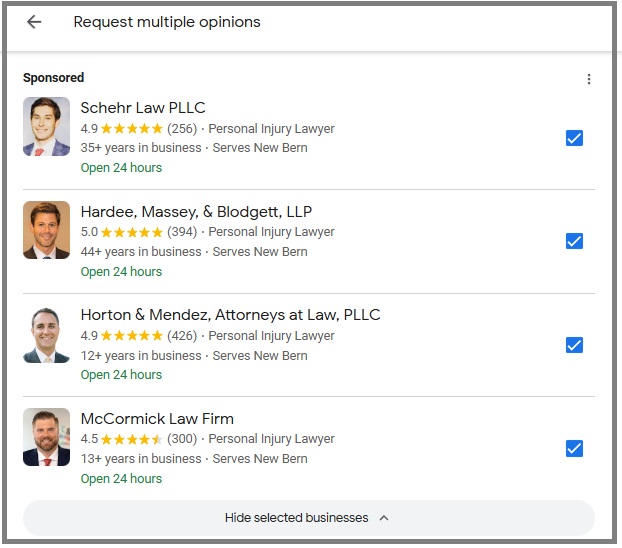
Task: Open the Hardee, Massey, & Blodgett photo
Action: 46,230
